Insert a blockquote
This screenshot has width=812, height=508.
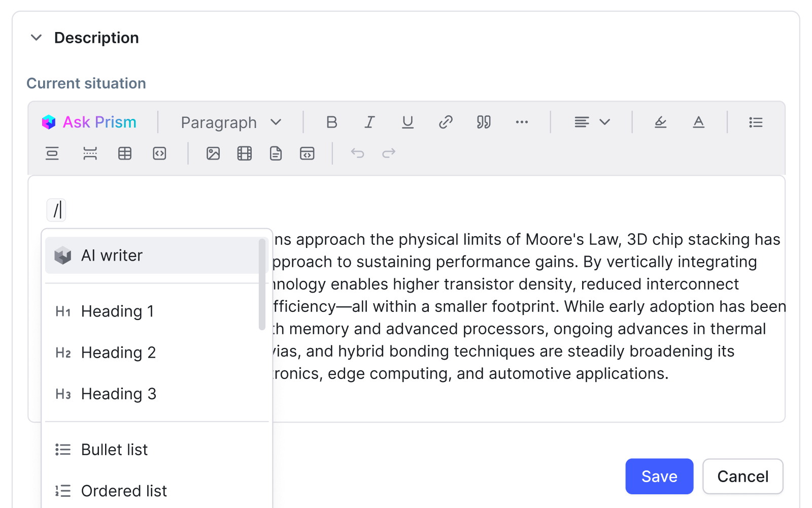click(484, 122)
